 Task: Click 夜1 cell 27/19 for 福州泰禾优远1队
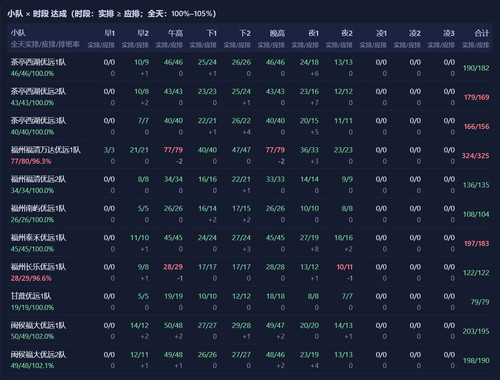coord(309,238)
